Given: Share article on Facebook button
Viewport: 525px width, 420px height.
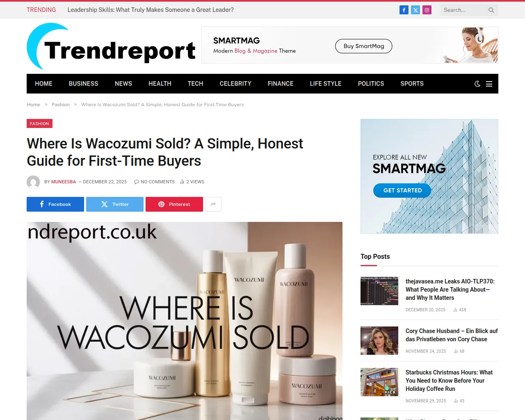Looking at the screenshot, I should (55, 204).
